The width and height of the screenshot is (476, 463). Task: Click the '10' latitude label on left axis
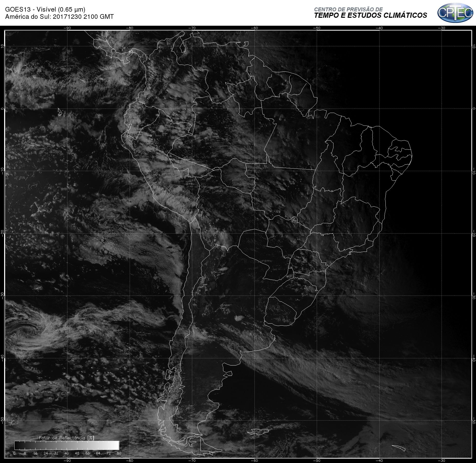(x=2, y=46)
